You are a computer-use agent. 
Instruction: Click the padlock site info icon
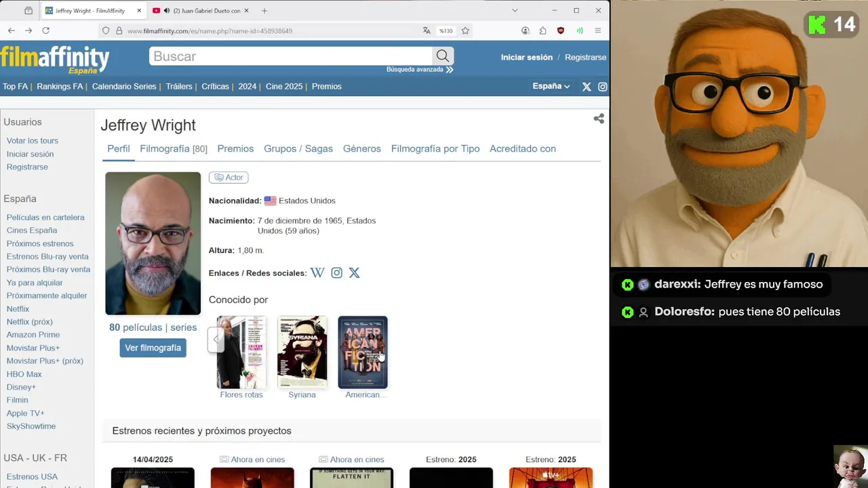119,30
